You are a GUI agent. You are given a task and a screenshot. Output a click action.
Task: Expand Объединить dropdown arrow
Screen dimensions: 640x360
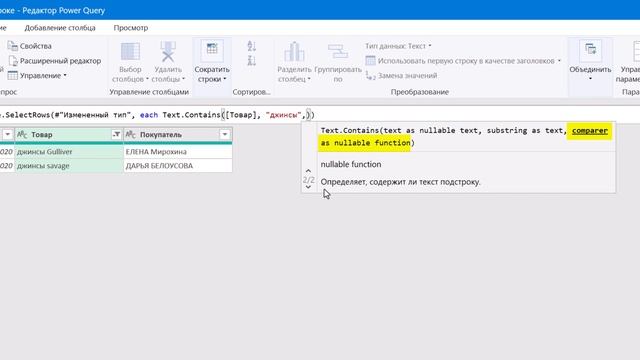[x=590, y=78]
